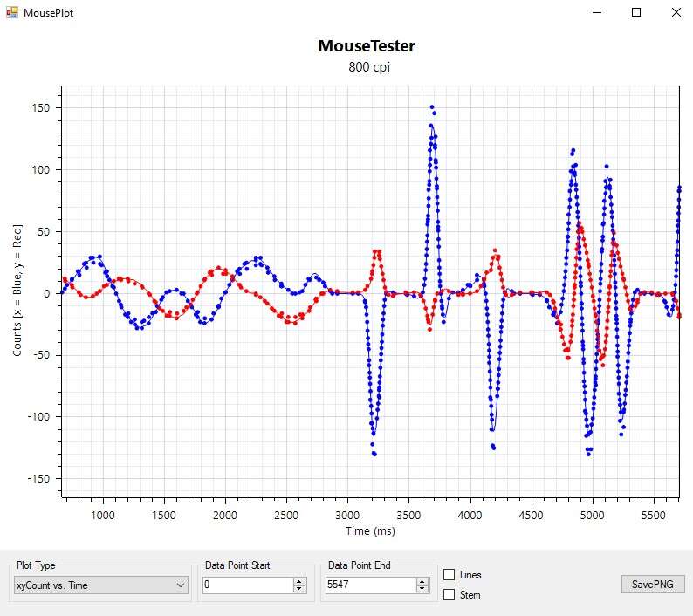Click the MouseTester chart title
The image size is (693, 616).
click(366, 46)
